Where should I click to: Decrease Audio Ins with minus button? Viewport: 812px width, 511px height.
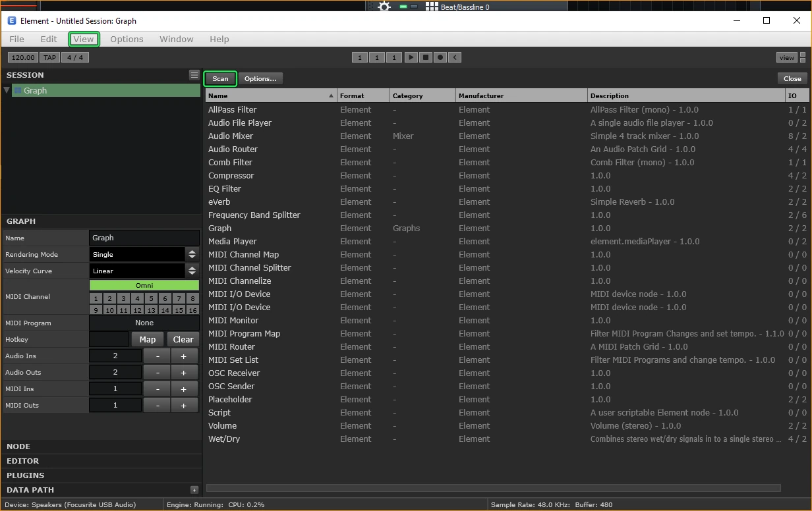tap(158, 356)
